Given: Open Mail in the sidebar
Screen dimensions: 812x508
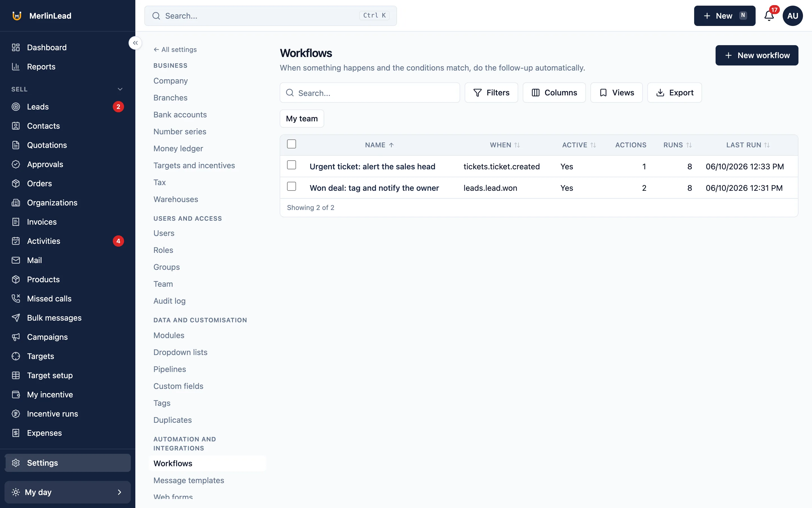Looking at the screenshot, I should tap(67, 260).
